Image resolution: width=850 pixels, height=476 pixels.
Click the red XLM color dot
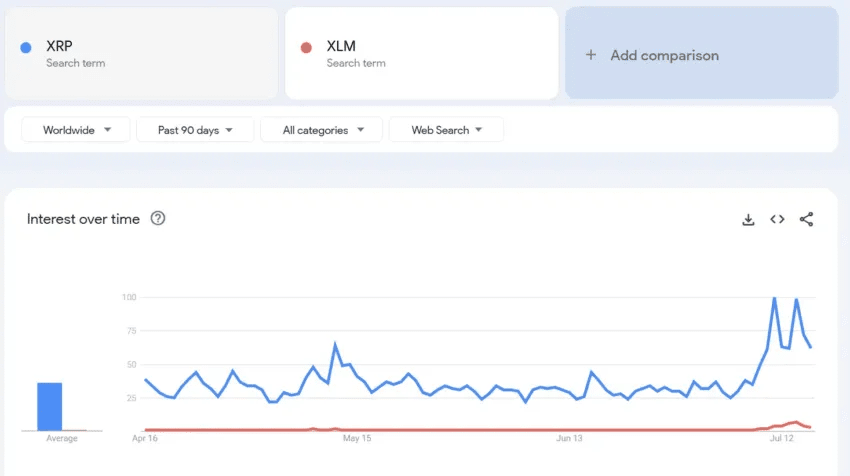[306, 48]
